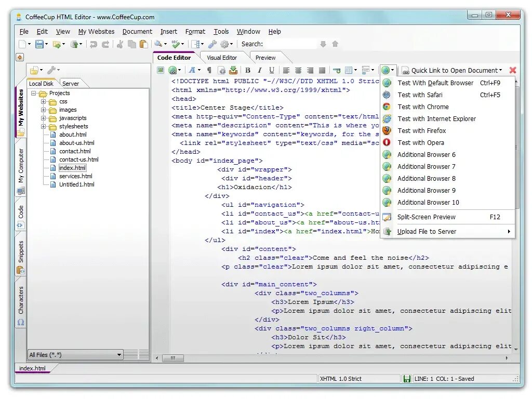This screenshot has width=532, height=399.
Task: Click the paragraph pilcrow icon
Action: tap(209, 70)
